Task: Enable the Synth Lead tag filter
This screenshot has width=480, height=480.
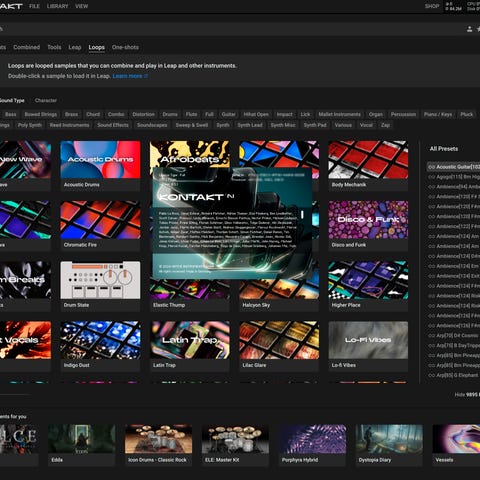Action: 250,125
